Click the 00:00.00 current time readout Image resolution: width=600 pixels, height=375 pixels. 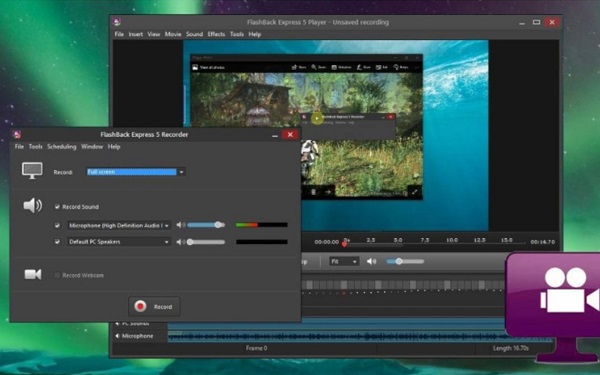pyautogui.click(x=326, y=242)
